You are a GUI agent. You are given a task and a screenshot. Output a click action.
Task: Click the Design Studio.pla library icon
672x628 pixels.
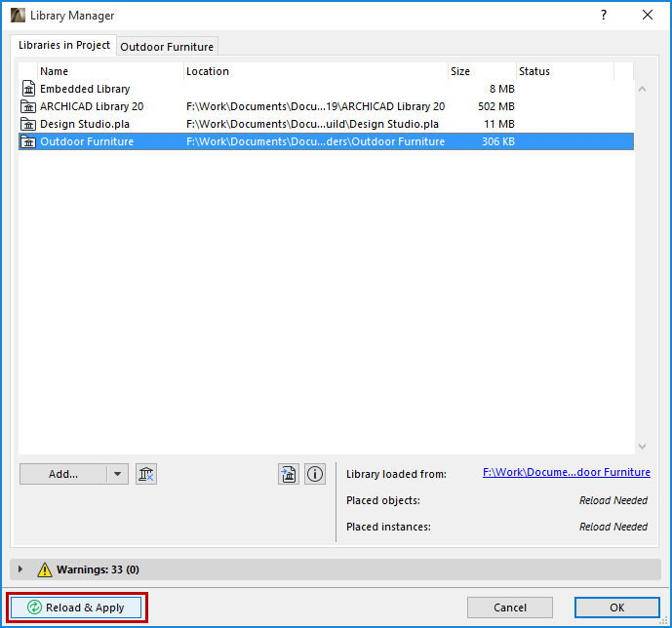(x=28, y=124)
